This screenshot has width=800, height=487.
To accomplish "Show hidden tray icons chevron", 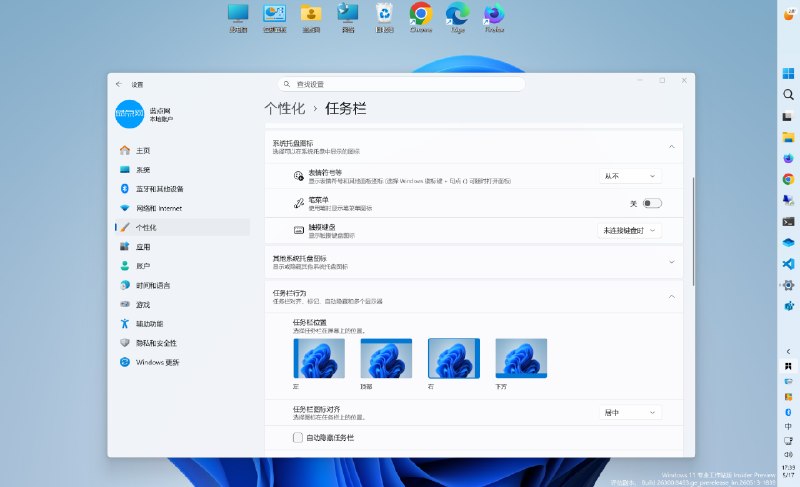I will (x=788, y=351).
